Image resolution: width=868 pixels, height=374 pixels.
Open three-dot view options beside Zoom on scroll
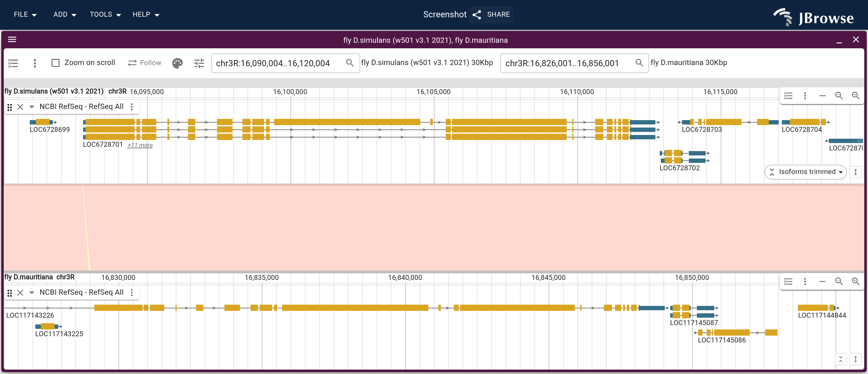(x=35, y=63)
